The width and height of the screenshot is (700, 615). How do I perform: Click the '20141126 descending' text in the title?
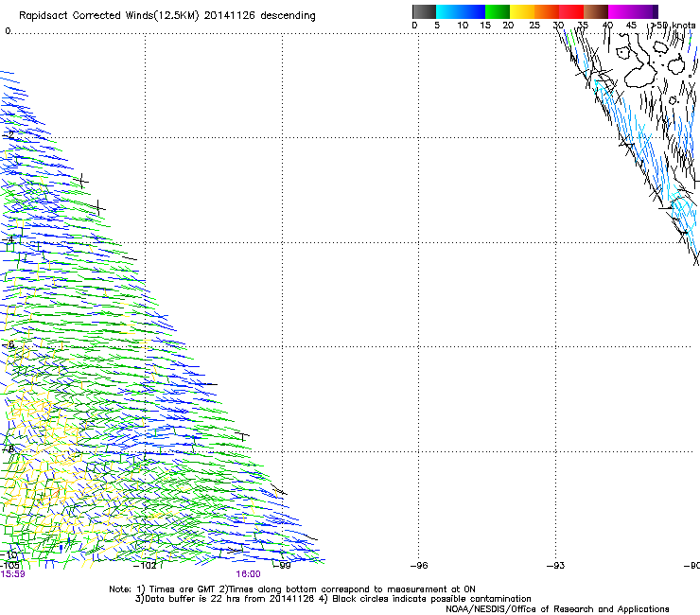[x=259, y=16]
